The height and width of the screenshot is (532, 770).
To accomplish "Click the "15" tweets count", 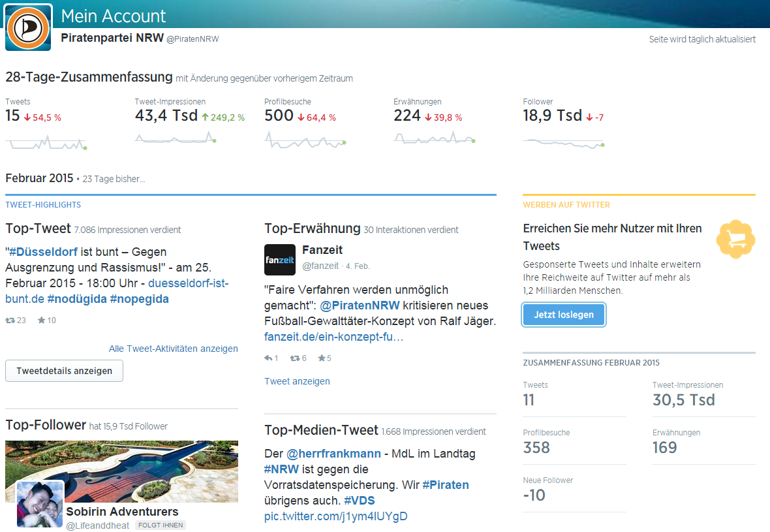I will tap(13, 116).
